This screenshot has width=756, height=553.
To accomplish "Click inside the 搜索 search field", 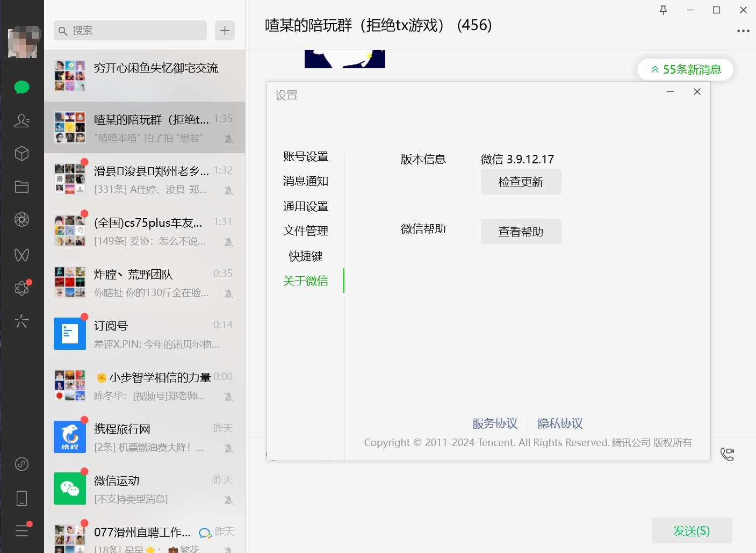I will pyautogui.click(x=129, y=30).
